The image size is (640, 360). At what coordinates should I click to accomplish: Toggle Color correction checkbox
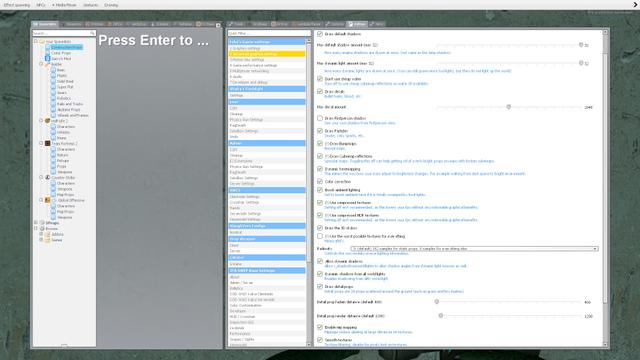tap(320, 181)
